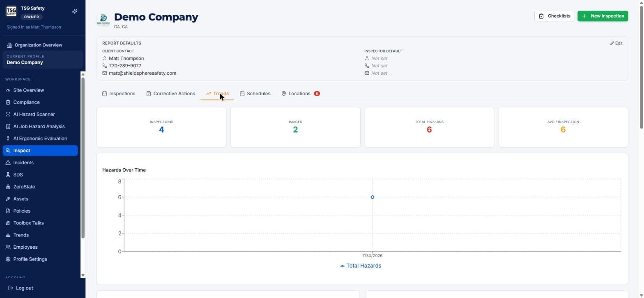Start a New Inspection
This screenshot has width=644, height=298.
click(x=603, y=16)
